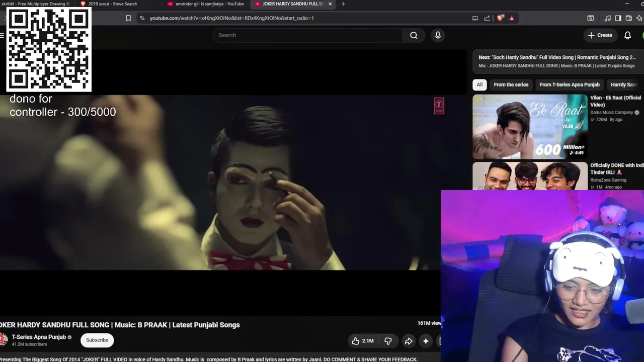View site information icon beside the URL
The height and width of the screenshot is (362, 644).
(x=142, y=18)
